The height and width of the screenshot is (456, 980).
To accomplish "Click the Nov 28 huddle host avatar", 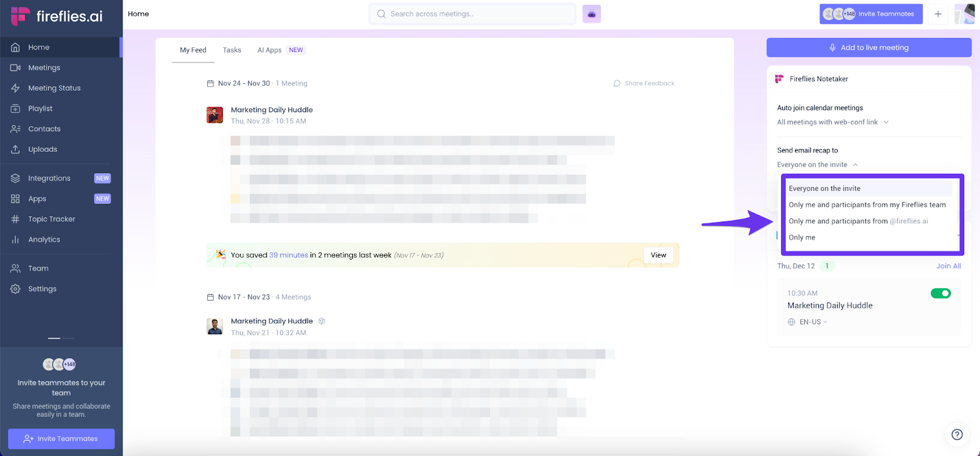I will (215, 115).
